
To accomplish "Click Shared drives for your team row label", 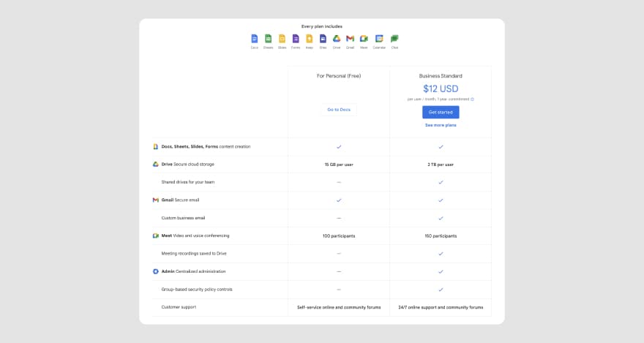I will click(187, 182).
